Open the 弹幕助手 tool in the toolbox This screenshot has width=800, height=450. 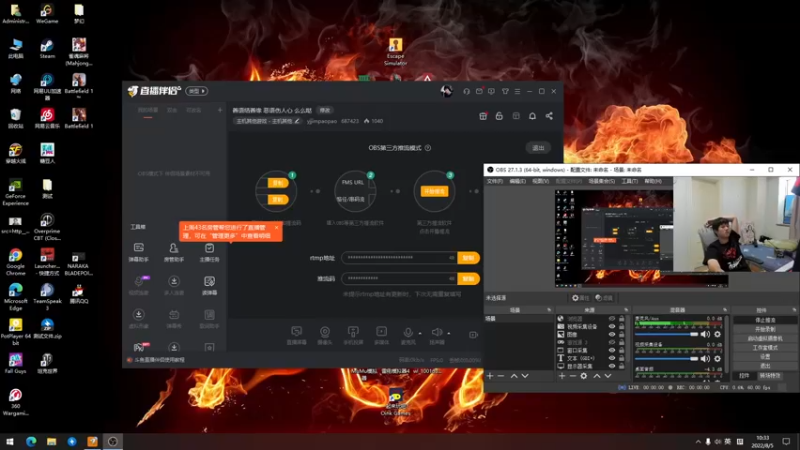pyautogui.click(x=138, y=252)
